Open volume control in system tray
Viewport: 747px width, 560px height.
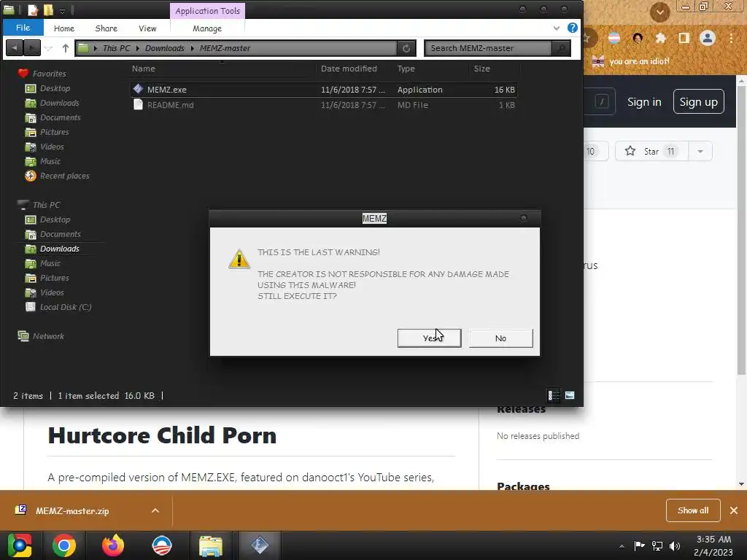tap(675, 545)
